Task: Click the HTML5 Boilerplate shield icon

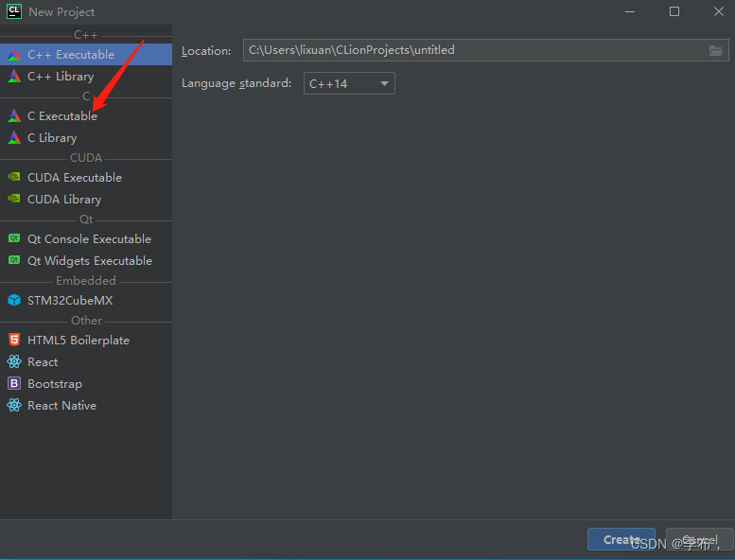Action: [x=14, y=340]
